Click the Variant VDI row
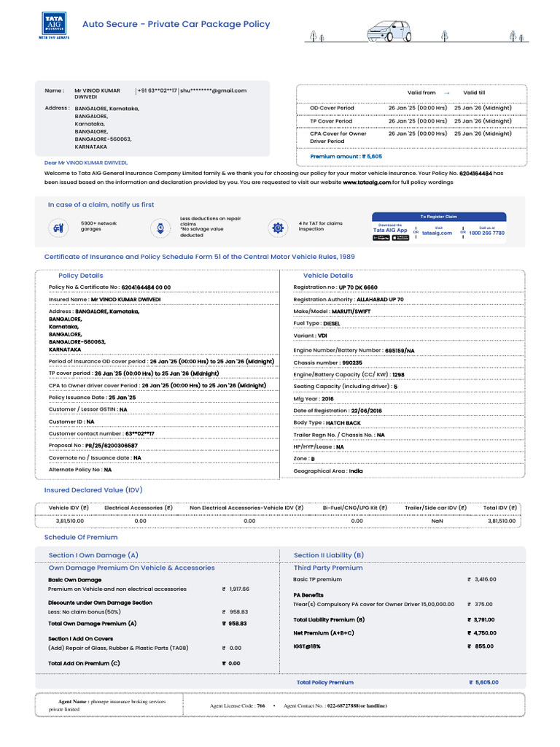This screenshot has height=747, width=560. tap(408, 336)
